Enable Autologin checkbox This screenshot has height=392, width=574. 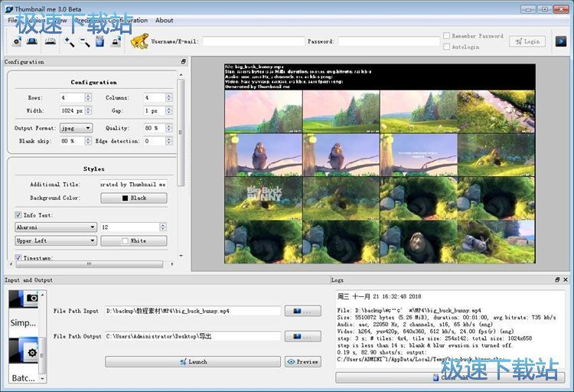click(447, 47)
